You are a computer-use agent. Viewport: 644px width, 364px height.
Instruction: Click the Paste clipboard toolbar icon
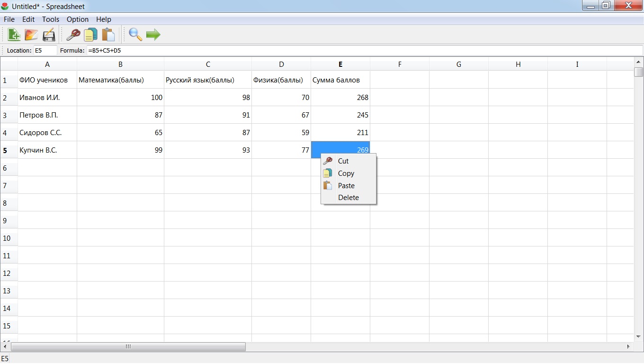point(108,35)
